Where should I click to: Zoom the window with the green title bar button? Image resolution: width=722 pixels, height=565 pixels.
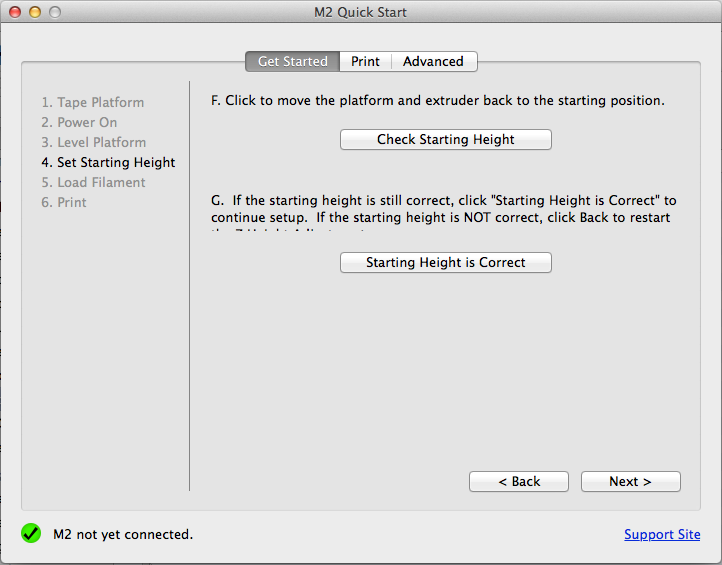(54, 12)
